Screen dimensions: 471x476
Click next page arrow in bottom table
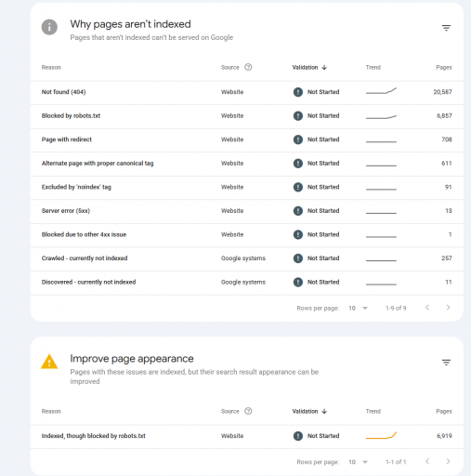pyautogui.click(x=448, y=461)
